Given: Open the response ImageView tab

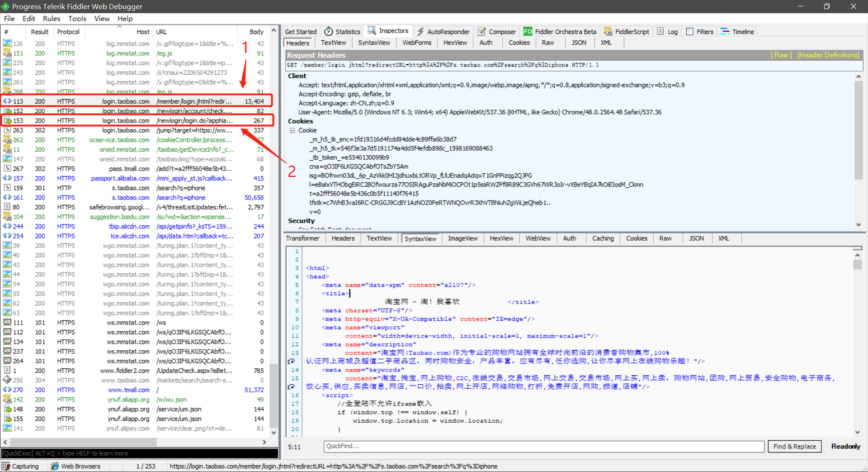Looking at the screenshot, I should (x=462, y=238).
